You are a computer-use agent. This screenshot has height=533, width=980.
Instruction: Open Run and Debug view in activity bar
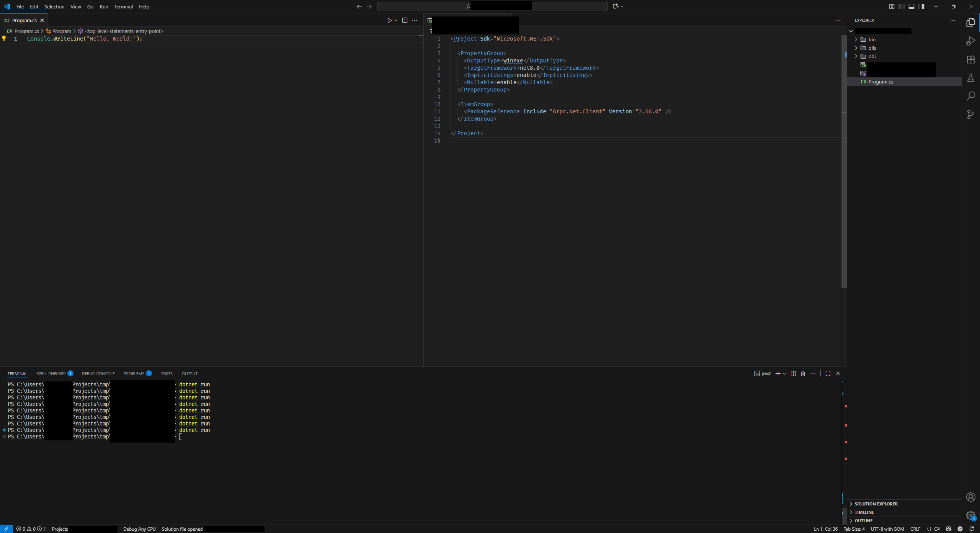pos(970,41)
